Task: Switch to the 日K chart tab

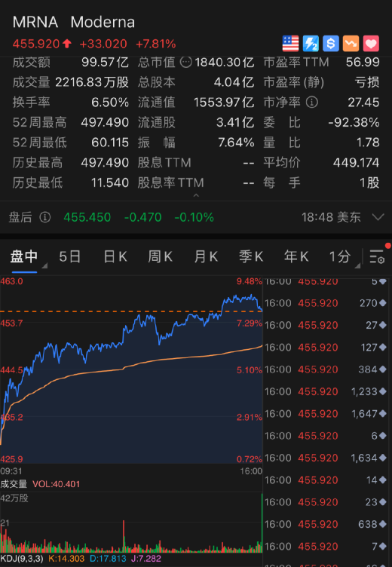Action: (115, 257)
